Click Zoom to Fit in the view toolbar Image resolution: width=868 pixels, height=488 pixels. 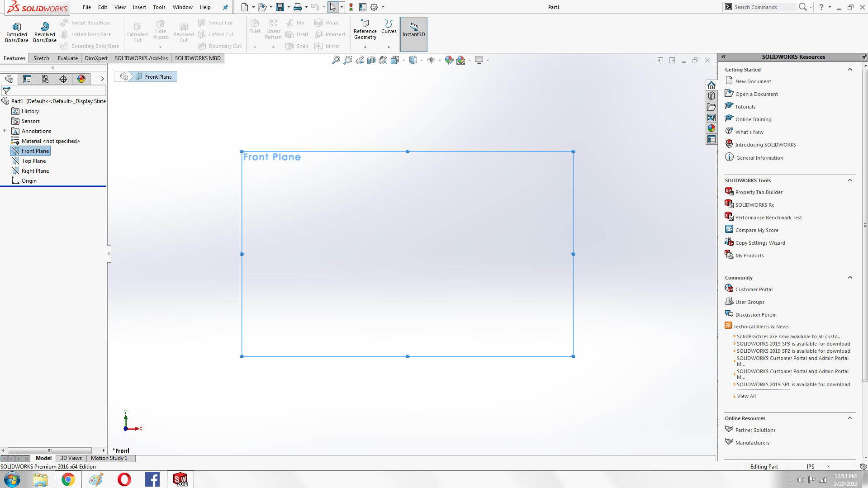tap(336, 60)
